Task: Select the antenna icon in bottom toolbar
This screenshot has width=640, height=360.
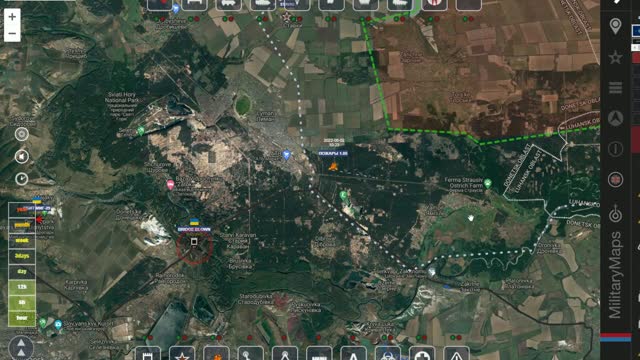Action: point(251,354)
